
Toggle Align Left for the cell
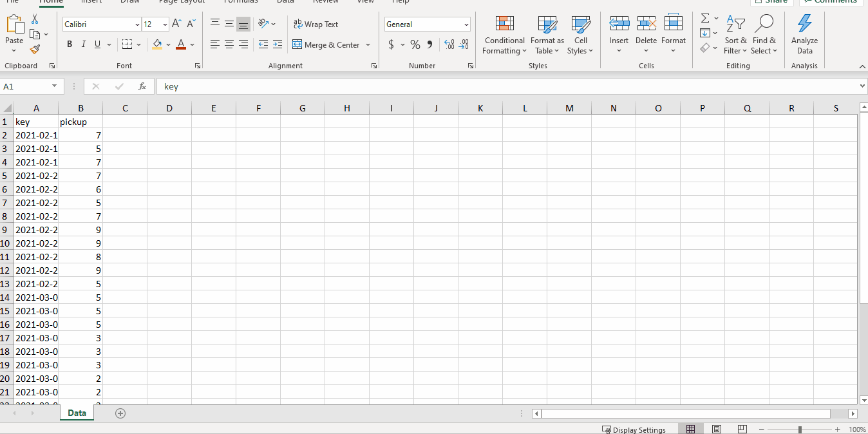[x=215, y=44]
